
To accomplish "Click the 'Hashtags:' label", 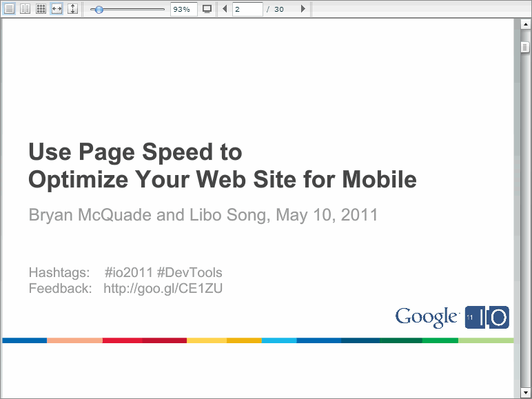I will pos(59,272).
